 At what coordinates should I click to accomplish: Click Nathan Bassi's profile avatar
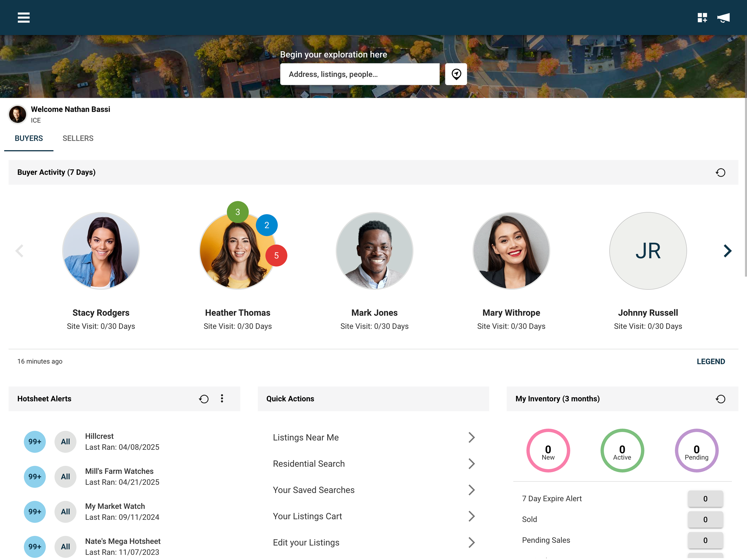17,114
